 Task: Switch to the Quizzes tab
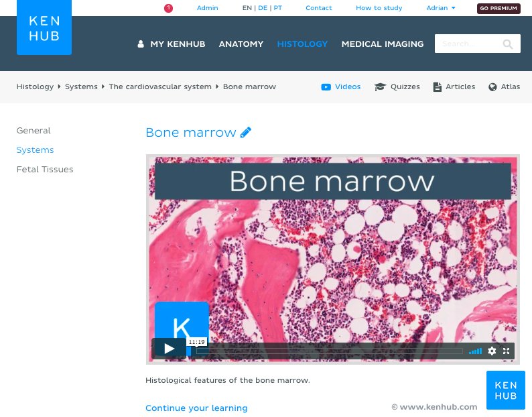click(405, 86)
